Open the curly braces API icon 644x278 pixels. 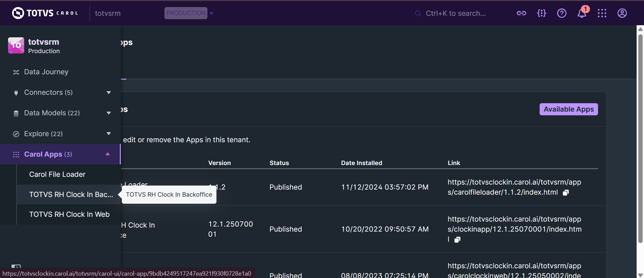[x=541, y=13]
